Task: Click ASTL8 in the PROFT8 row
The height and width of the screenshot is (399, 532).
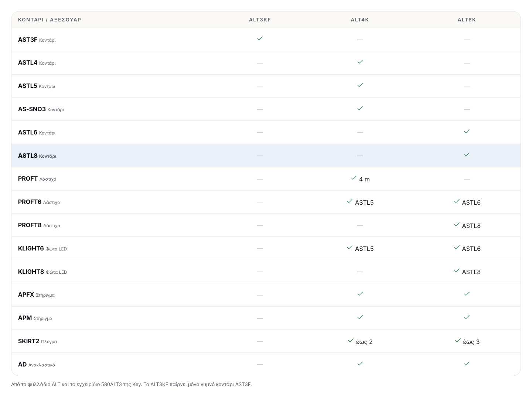Action: click(x=471, y=226)
